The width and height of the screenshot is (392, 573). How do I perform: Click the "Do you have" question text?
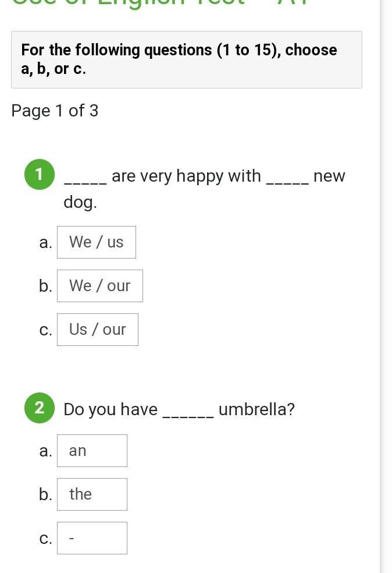[111, 409]
